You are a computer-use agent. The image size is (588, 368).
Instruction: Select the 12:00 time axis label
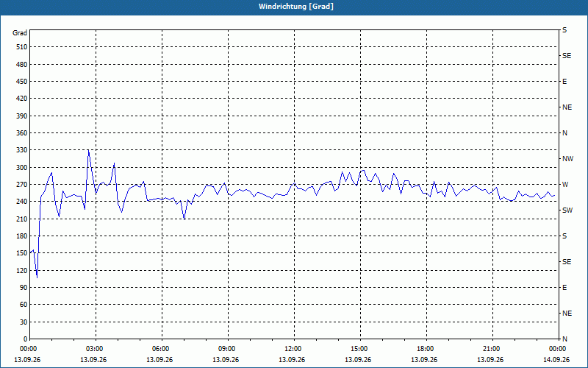coord(294,349)
